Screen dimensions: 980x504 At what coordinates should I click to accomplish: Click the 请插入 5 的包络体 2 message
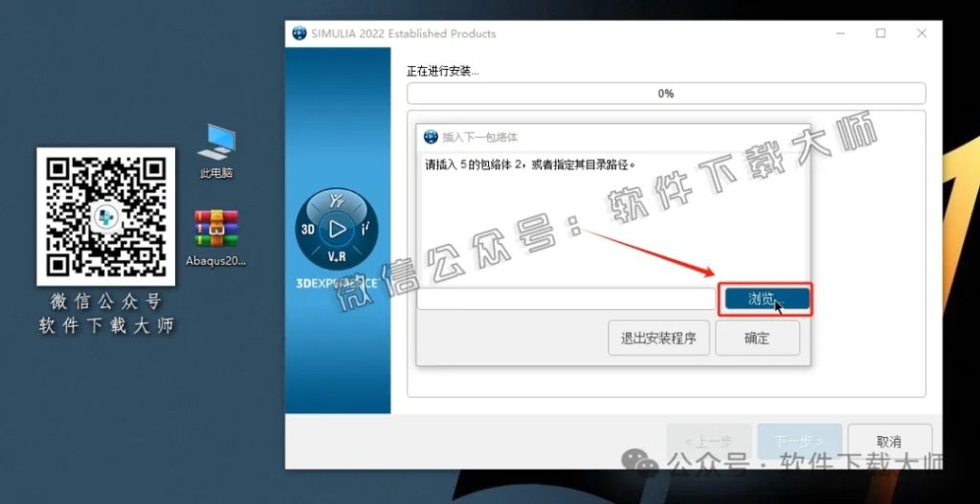pos(530,164)
